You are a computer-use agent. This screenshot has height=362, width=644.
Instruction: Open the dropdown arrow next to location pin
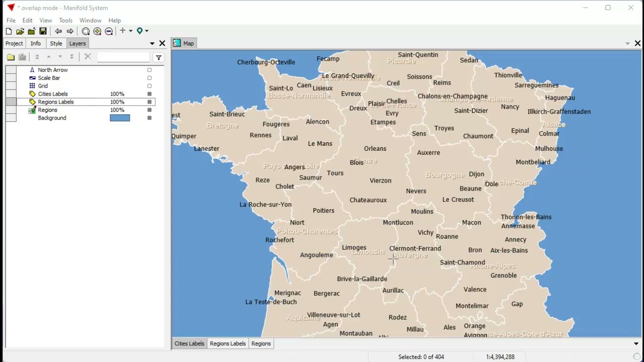coord(146,31)
